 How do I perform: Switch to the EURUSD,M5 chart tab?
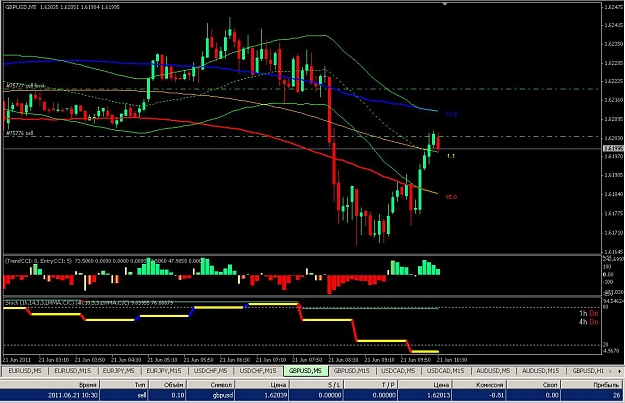click(x=25, y=371)
